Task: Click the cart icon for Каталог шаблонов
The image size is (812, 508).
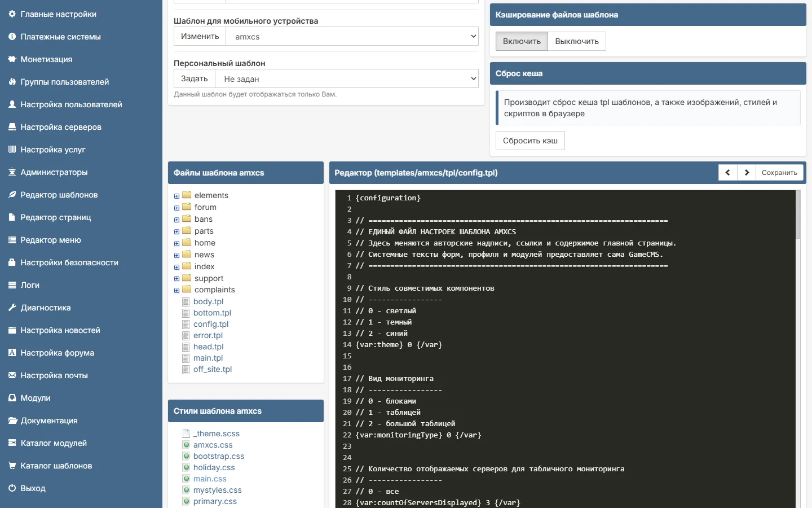Action: [x=12, y=466]
